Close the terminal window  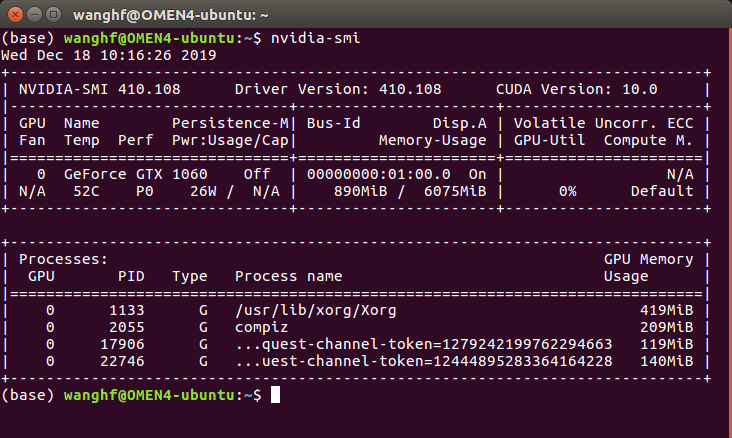coord(15,14)
